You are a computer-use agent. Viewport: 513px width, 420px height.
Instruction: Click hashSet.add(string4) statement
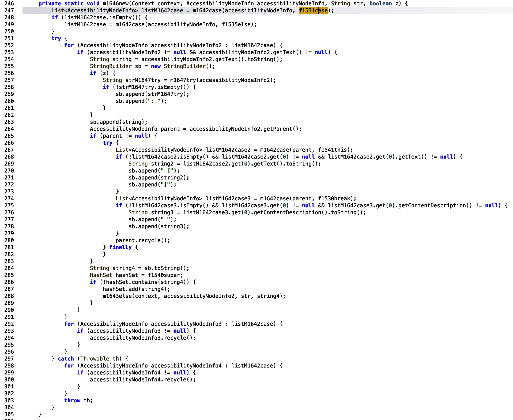click(x=136, y=289)
